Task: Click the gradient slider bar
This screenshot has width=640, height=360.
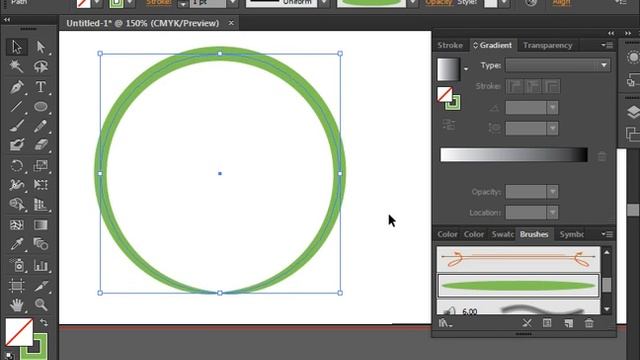Action: [x=514, y=155]
